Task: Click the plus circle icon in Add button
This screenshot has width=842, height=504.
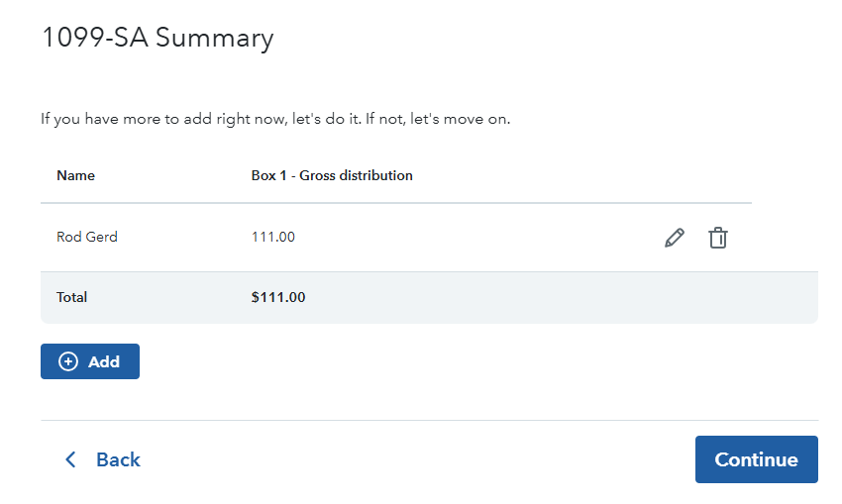Action: 68,361
